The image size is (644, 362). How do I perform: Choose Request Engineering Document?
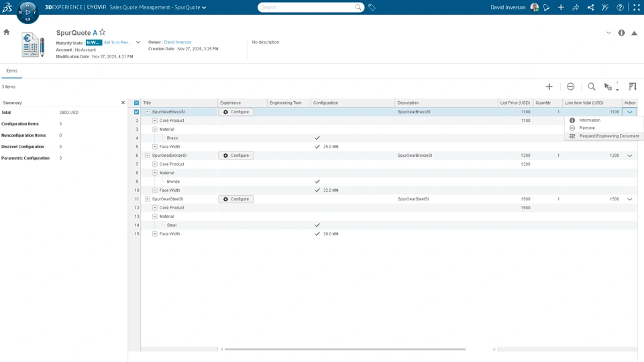[x=603, y=136]
